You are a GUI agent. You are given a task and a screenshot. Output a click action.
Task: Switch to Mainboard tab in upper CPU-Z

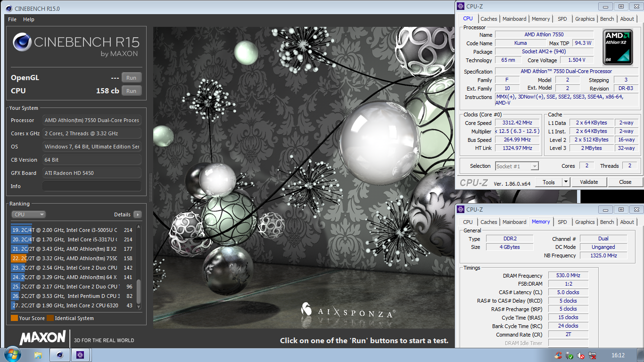(x=514, y=19)
